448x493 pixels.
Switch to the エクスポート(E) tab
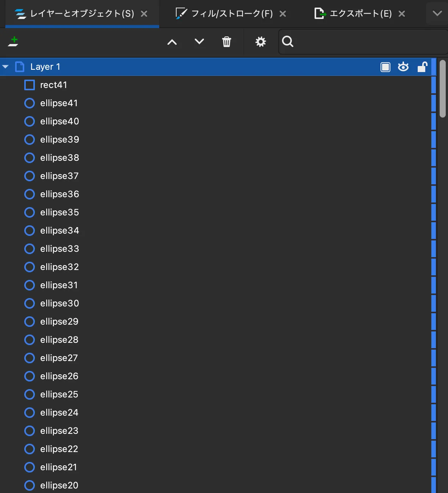tap(360, 14)
